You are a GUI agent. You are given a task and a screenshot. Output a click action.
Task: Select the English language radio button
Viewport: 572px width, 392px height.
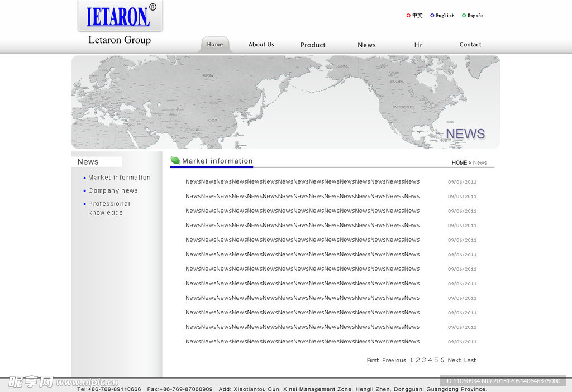pyautogui.click(x=432, y=16)
